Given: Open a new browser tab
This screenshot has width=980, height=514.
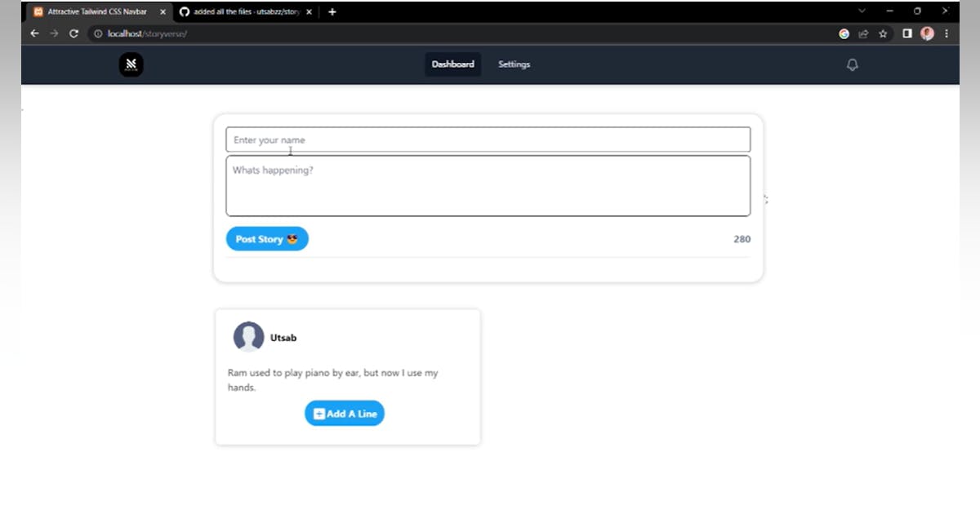Looking at the screenshot, I should click(332, 12).
